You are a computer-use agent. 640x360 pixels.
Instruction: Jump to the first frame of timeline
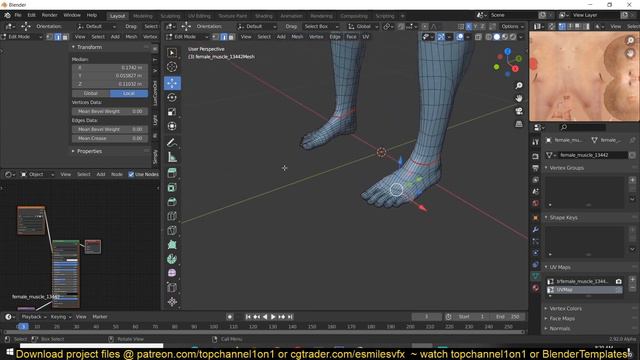click(x=248, y=317)
